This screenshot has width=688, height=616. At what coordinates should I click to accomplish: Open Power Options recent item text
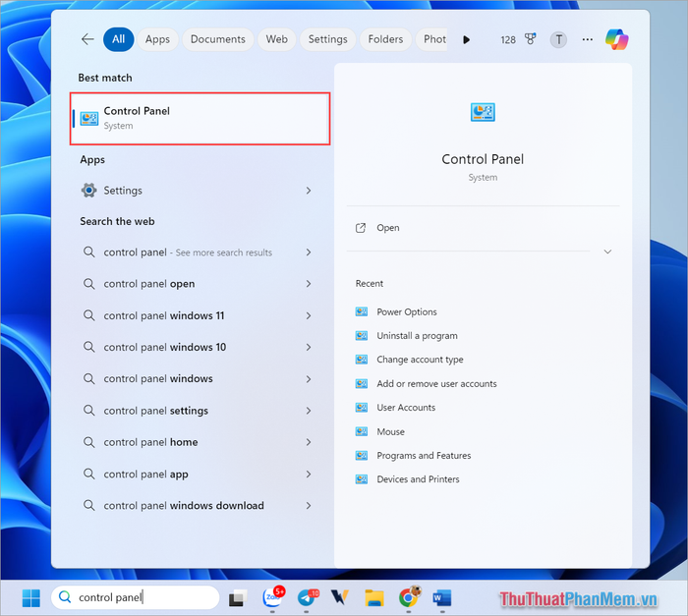point(407,312)
